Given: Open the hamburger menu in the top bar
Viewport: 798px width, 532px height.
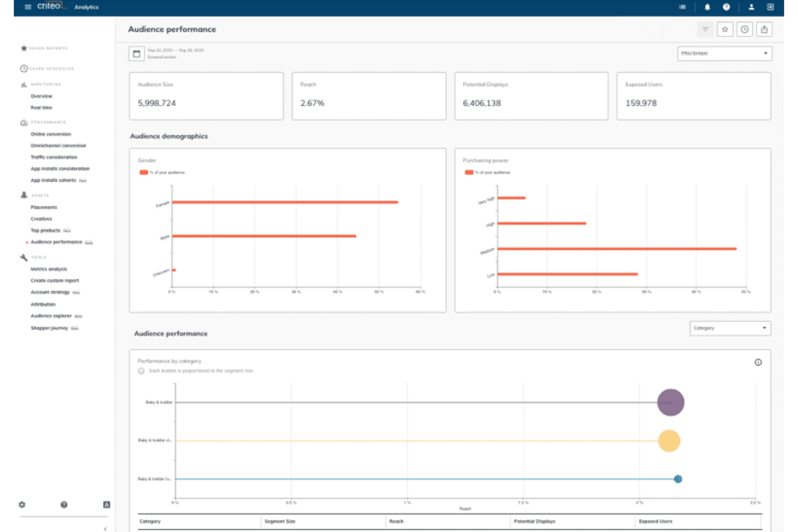Looking at the screenshot, I should (28, 7).
